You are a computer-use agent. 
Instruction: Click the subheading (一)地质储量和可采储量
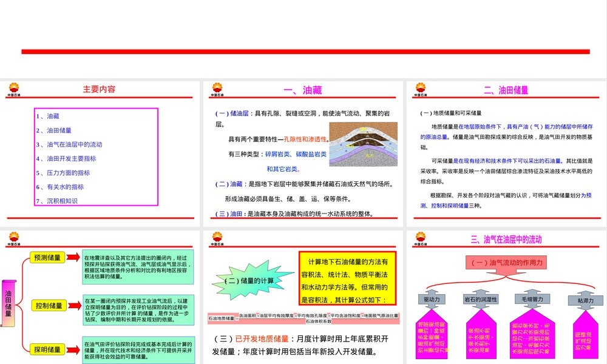click(x=450, y=113)
